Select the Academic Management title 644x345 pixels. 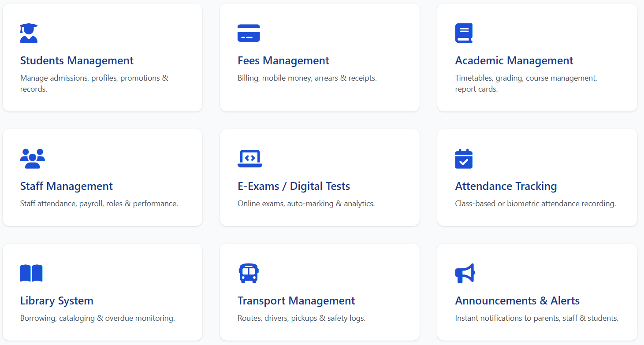pyautogui.click(x=514, y=60)
